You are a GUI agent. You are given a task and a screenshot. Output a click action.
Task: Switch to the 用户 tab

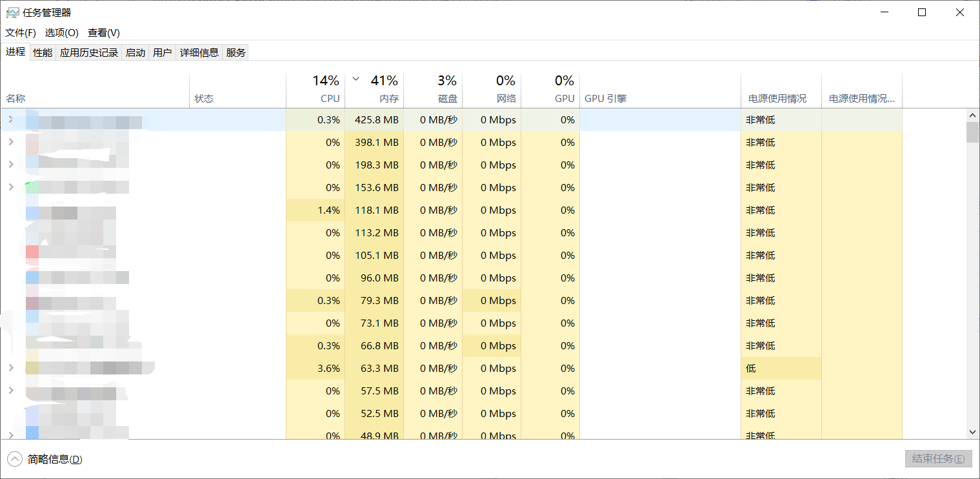pos(163,53)
